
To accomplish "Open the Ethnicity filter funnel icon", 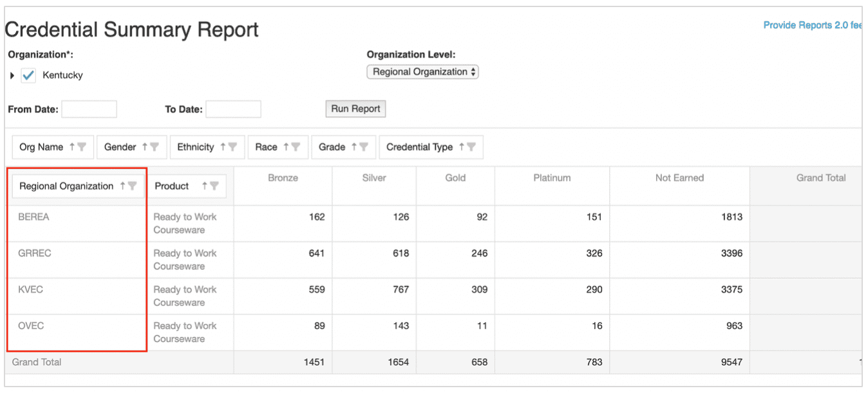I will 232,148.
